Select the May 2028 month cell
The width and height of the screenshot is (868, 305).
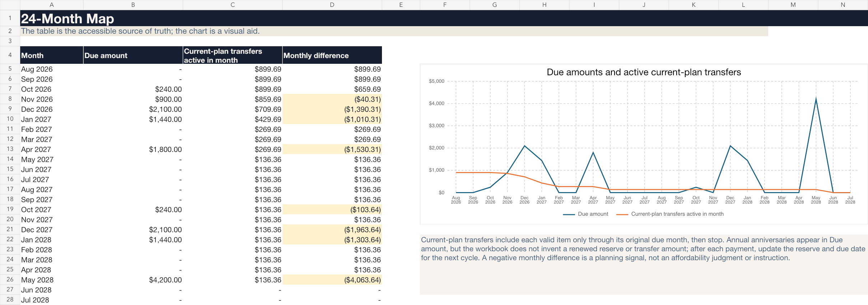pos(52,280)
